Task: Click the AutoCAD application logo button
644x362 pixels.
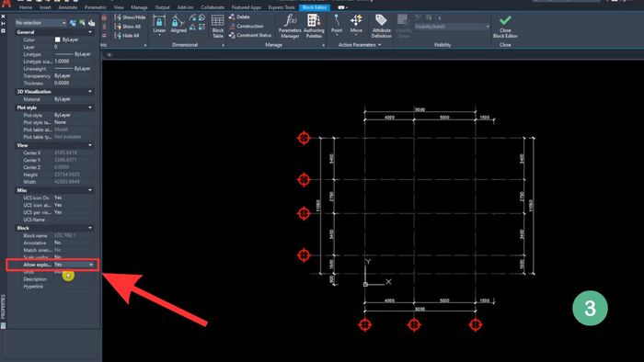Action: click(6, 4)
